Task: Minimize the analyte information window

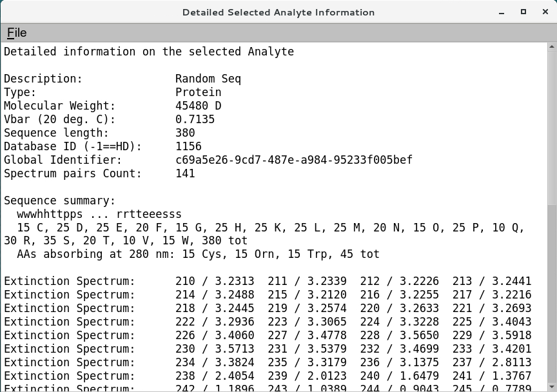Action: pos(500,12)
